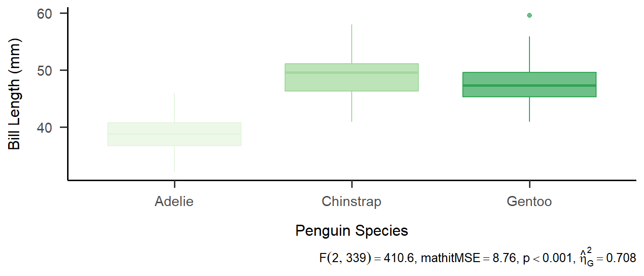Click the Gentoo median line

(529, 85)
